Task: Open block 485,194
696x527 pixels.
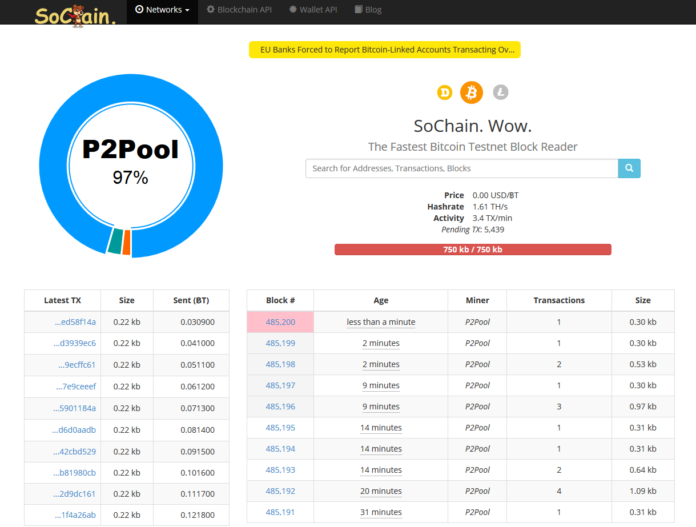Action: click(x=280, y=449)
